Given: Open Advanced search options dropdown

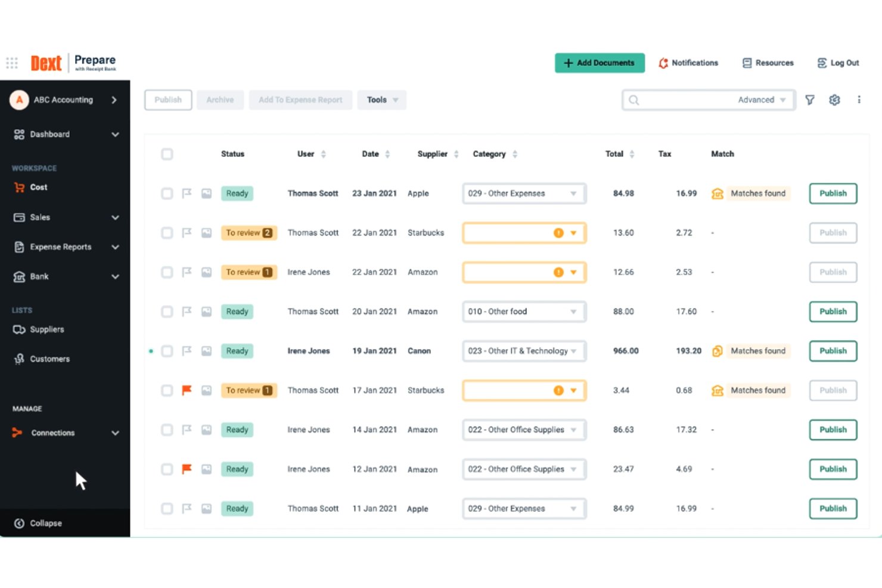Looking at the screenshot, I should coord(762,100).
